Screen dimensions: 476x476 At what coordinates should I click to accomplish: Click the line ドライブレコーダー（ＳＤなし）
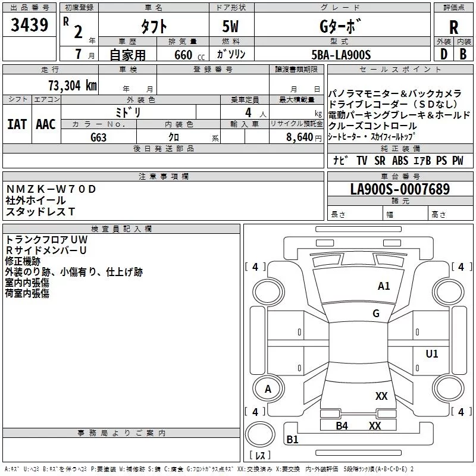pos(393,104)
